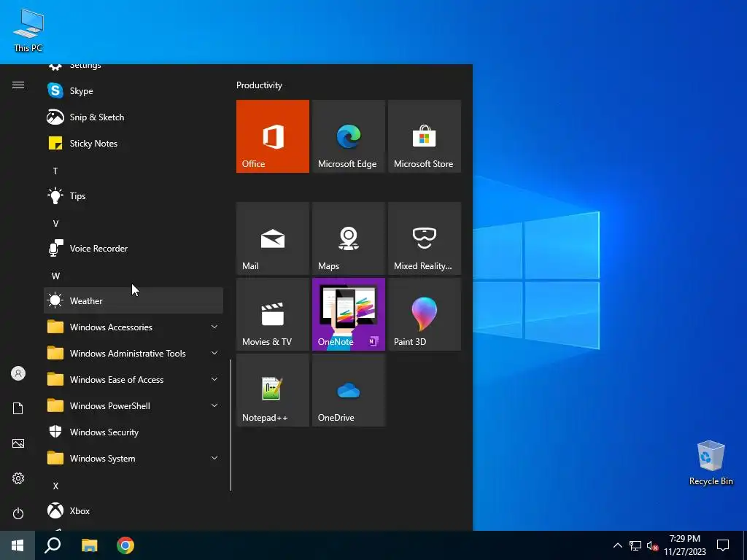Launch the Xbox app
The width and height of the screenshot is (747, 560).
(x=133, y=510)
